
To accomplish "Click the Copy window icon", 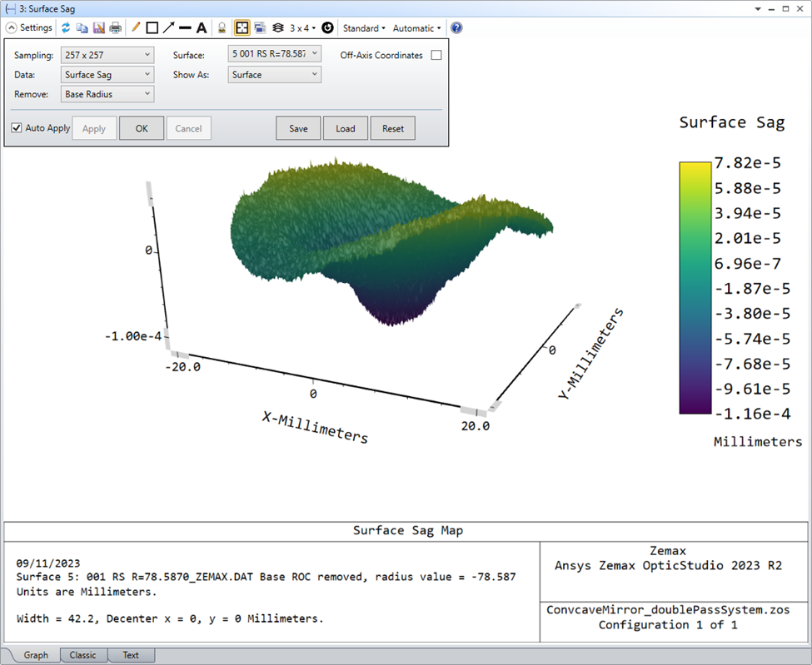I will [82, 28].
